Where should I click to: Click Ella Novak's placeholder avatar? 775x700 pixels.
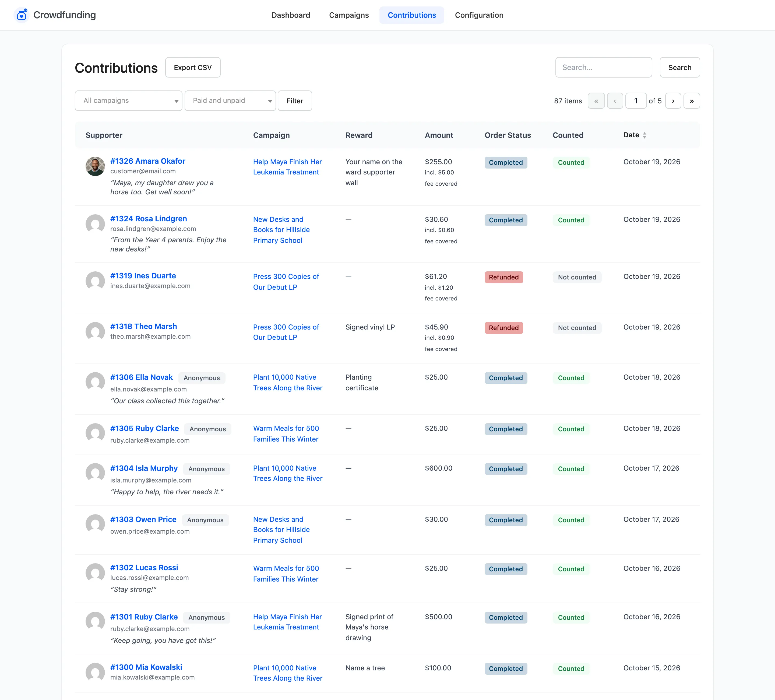click(x=95, y=382)
